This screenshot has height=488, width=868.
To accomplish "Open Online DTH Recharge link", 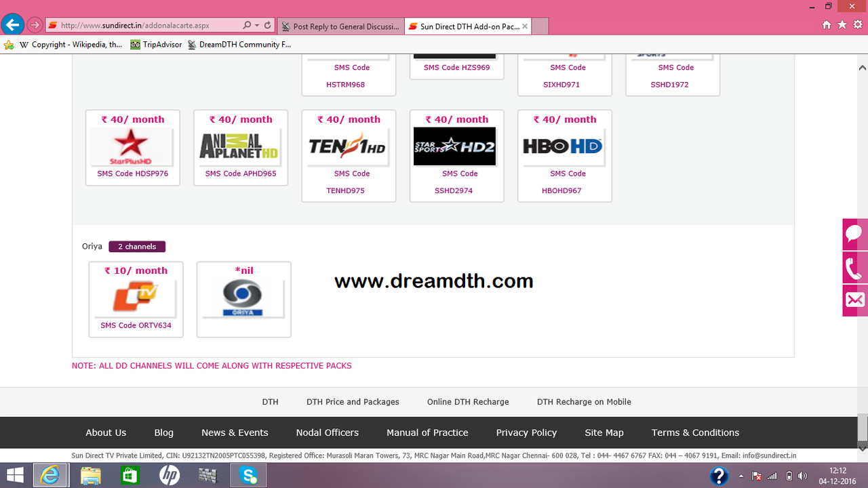I will point(468,402).
